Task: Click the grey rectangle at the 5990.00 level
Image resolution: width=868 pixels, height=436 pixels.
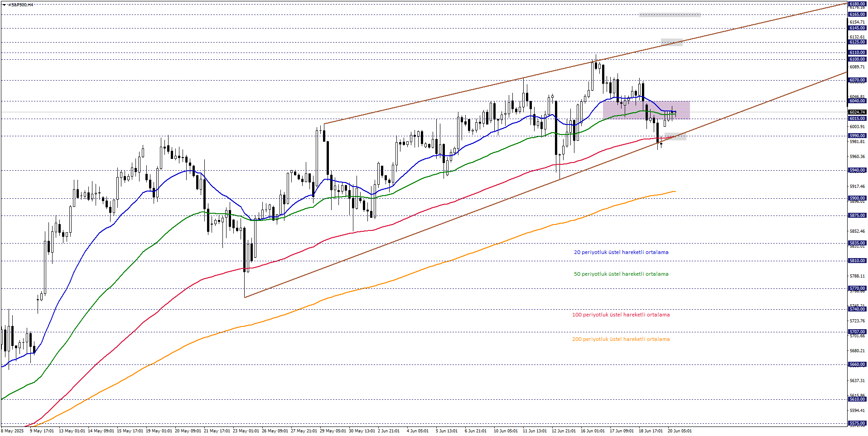Action: [x=675, y=136]
